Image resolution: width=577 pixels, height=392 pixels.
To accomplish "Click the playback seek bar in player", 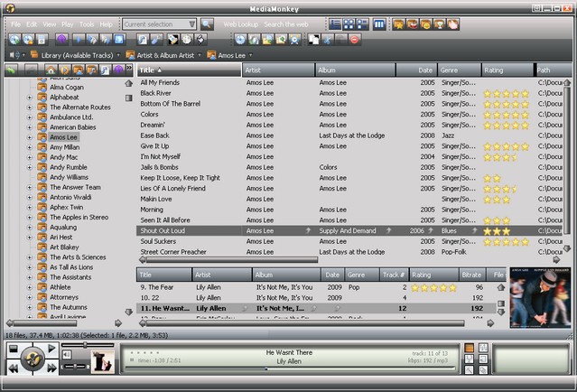I will 291,369.
